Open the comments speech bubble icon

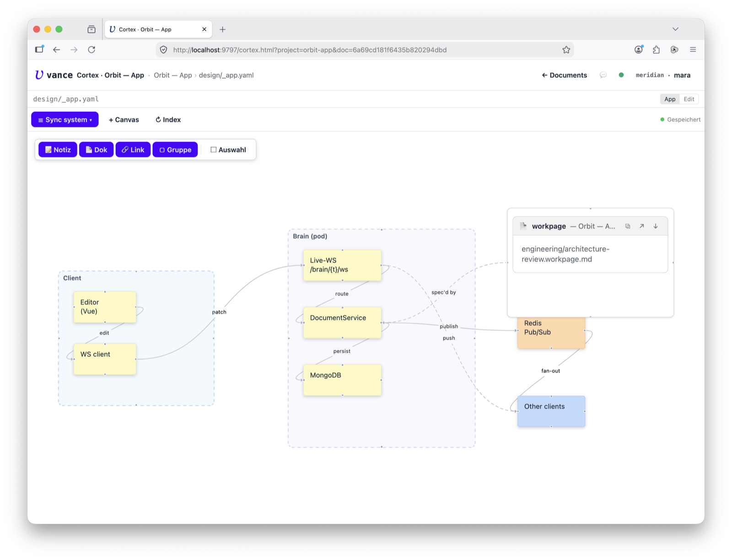pos(603,75)
